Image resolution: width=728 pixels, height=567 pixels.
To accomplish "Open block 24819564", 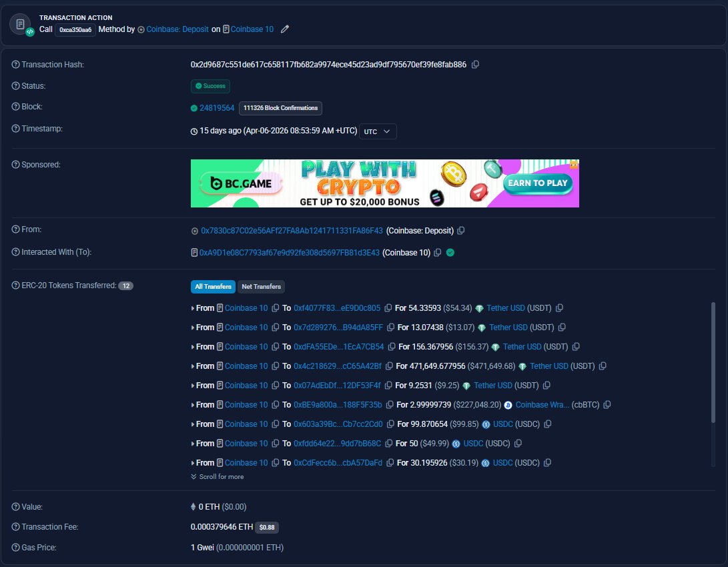I will (x=217, y=108).
